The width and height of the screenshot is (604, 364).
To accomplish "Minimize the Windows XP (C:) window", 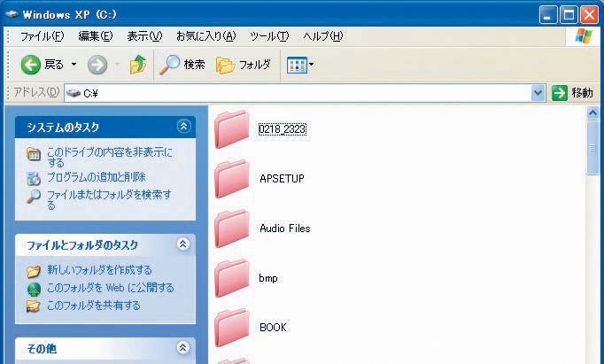I will 548,15.
